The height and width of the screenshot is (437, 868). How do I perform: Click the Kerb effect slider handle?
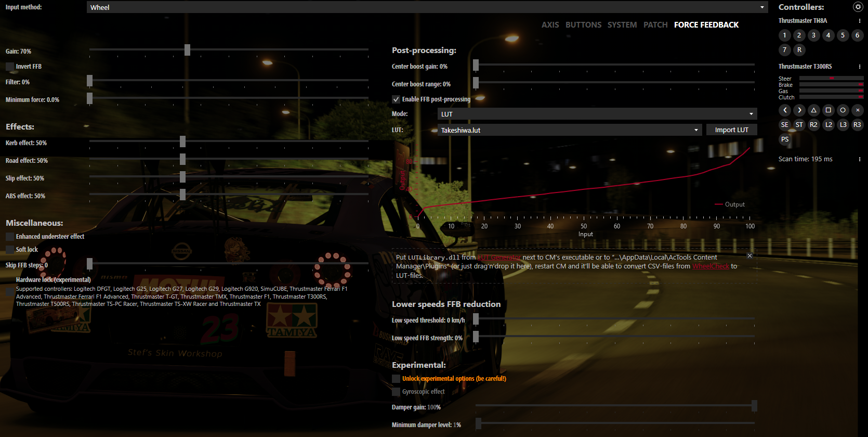182,142
